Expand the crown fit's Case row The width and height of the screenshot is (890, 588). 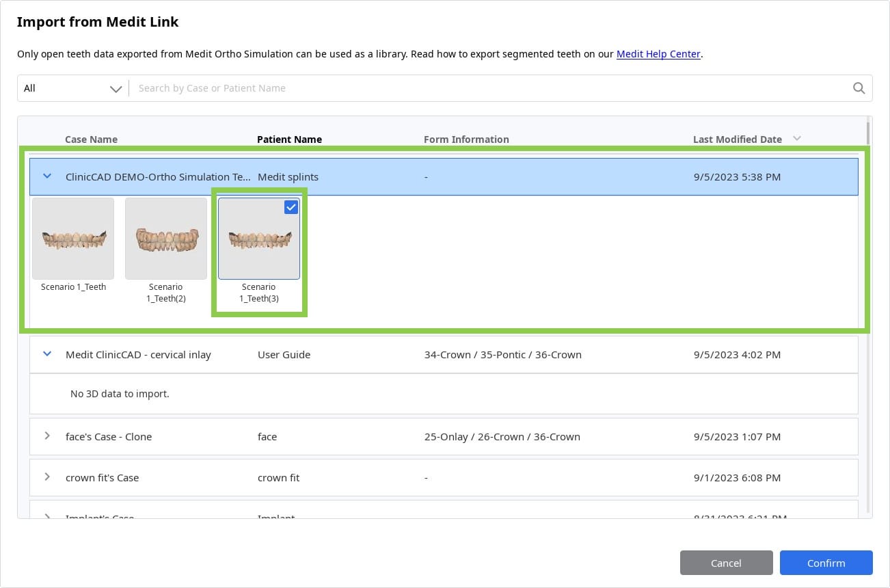click(x=47, y=477)
